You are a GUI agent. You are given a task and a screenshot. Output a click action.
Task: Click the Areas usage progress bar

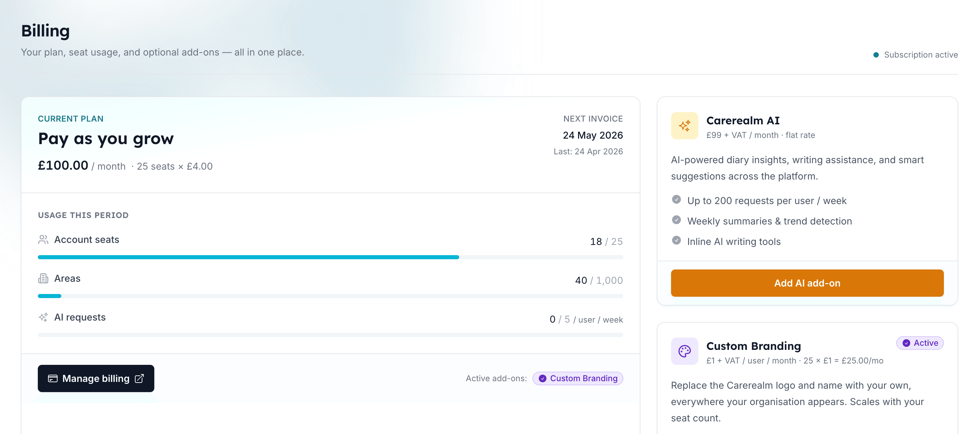(x=330, y=296)
